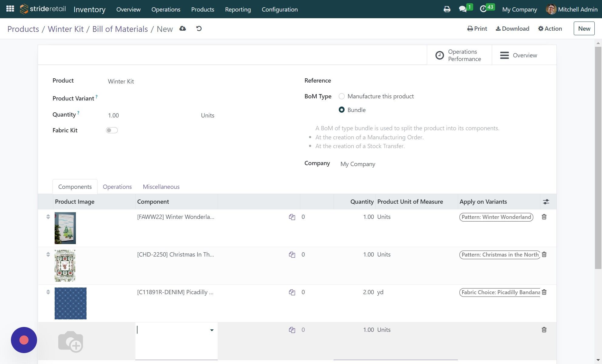Open the apps grid menu

point(10,9)
